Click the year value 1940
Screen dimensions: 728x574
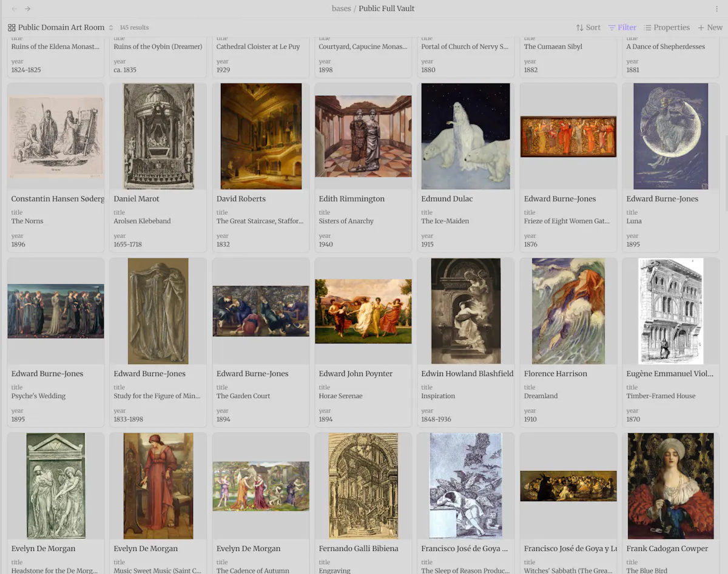point(326,244)
